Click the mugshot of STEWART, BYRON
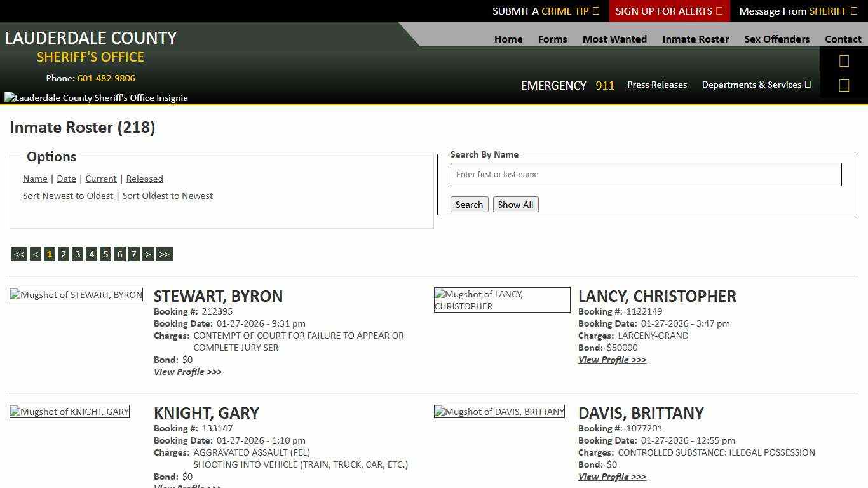Viewport: 868px width, 488px height. click(76, 294)
